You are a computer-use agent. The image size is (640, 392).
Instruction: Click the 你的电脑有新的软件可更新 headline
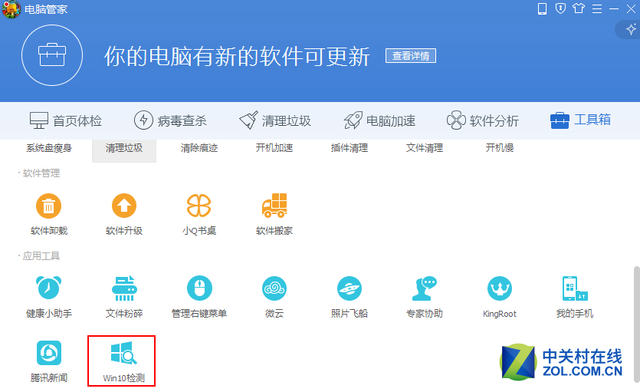pyautogui.click(x=237, y=56)
